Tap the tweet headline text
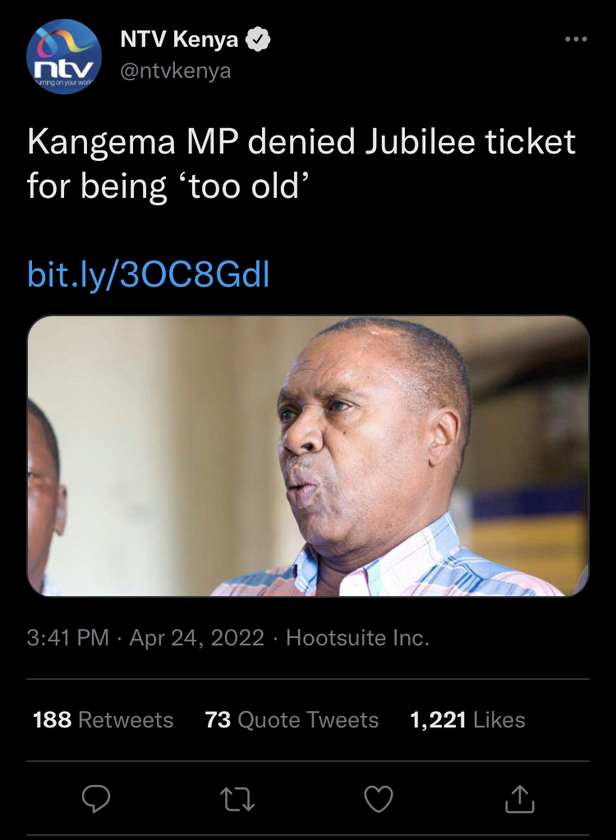616x840 pixels. point(301,143)
